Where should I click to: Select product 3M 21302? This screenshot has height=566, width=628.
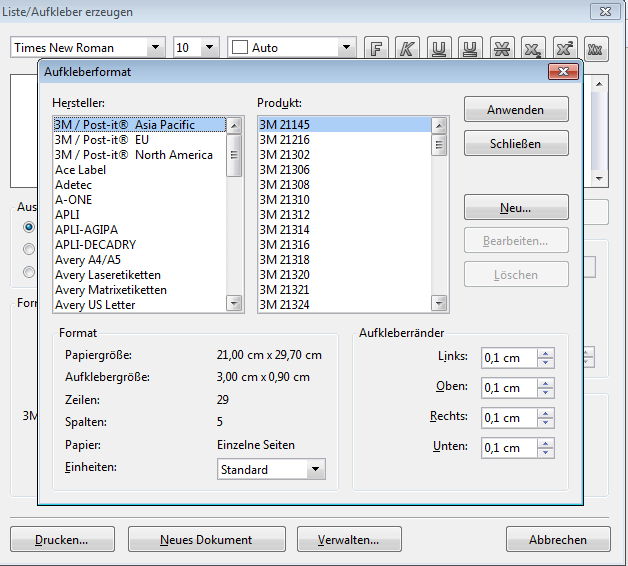pos(345,155)
